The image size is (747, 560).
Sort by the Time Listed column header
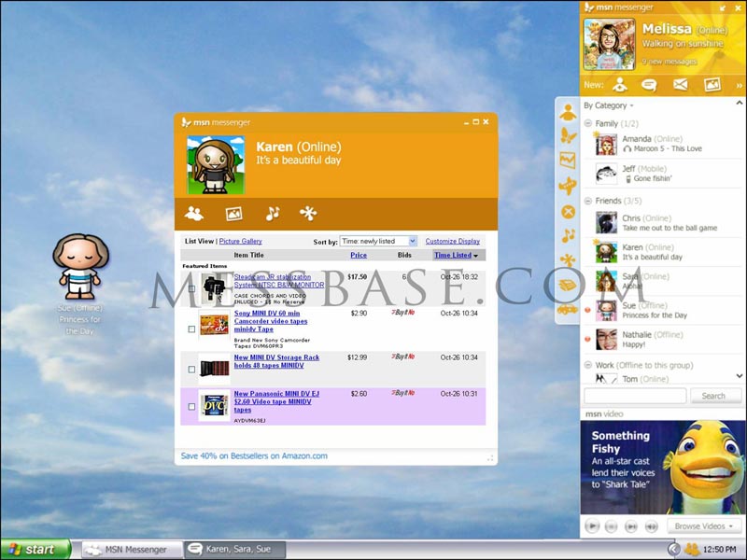(x=456, y=255)
